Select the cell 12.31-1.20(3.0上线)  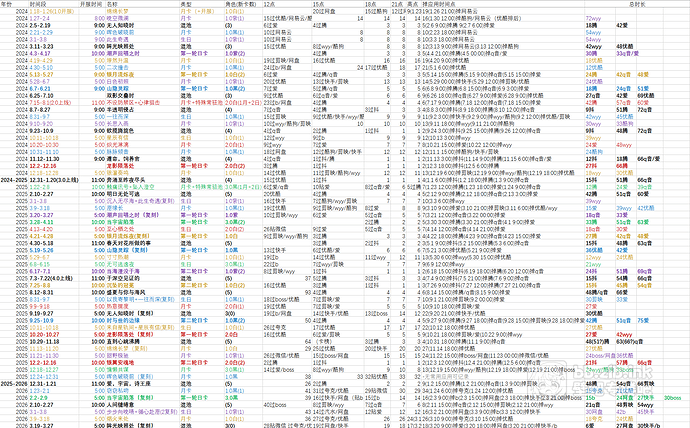click(x=54, y=180)
